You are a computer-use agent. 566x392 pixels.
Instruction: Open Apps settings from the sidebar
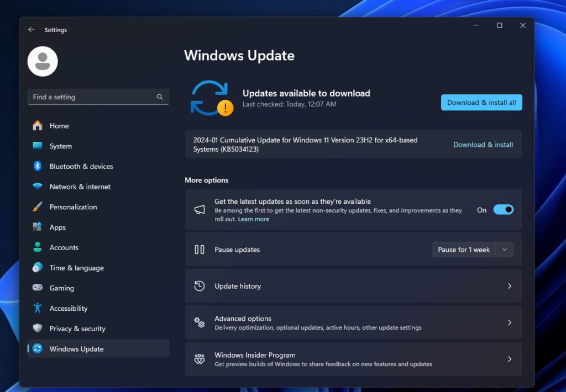(38, 227)
